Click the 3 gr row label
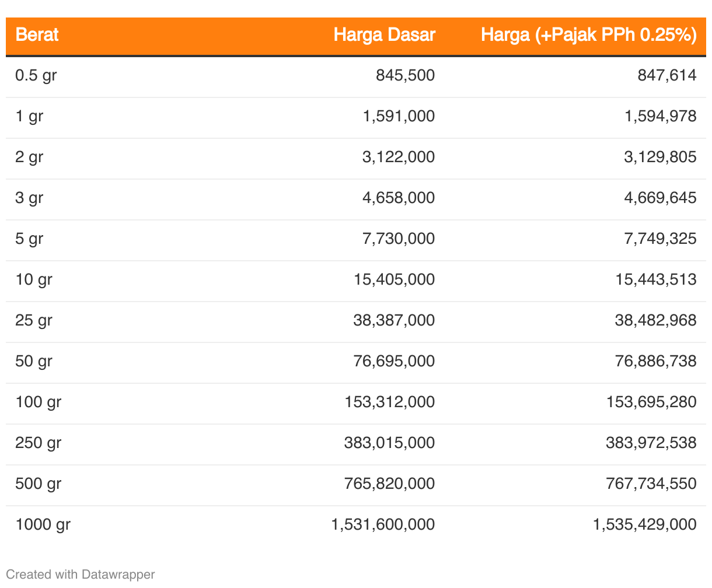 click(29, 198)
